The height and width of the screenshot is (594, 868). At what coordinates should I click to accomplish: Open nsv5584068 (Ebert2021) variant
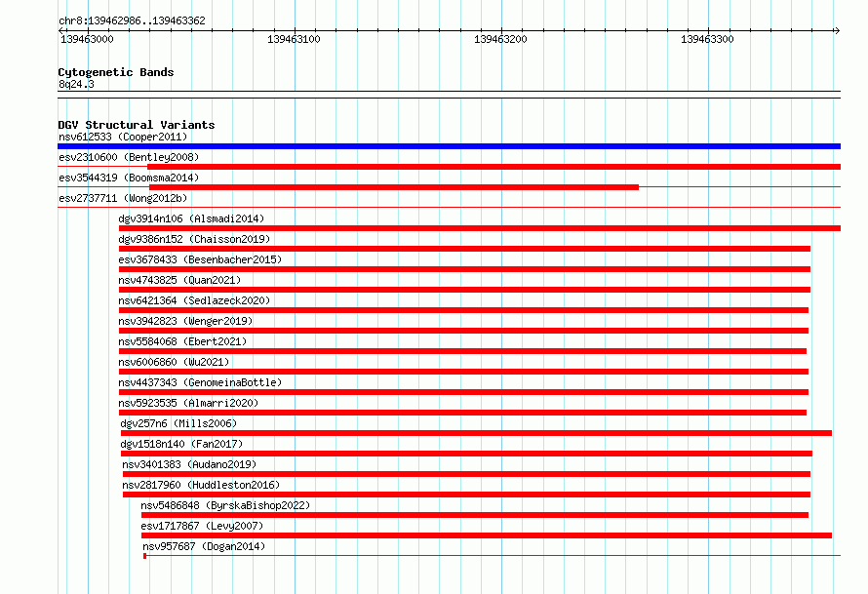(x=182, y=341)
